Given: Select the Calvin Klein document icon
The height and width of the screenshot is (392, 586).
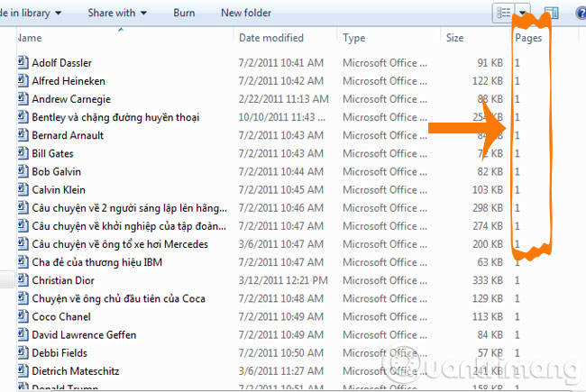Looking at the screenshot, I should [x=23, y=189].
